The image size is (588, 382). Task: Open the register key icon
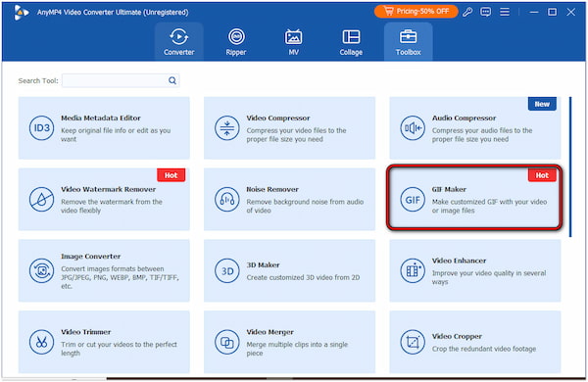coord(467,12)
